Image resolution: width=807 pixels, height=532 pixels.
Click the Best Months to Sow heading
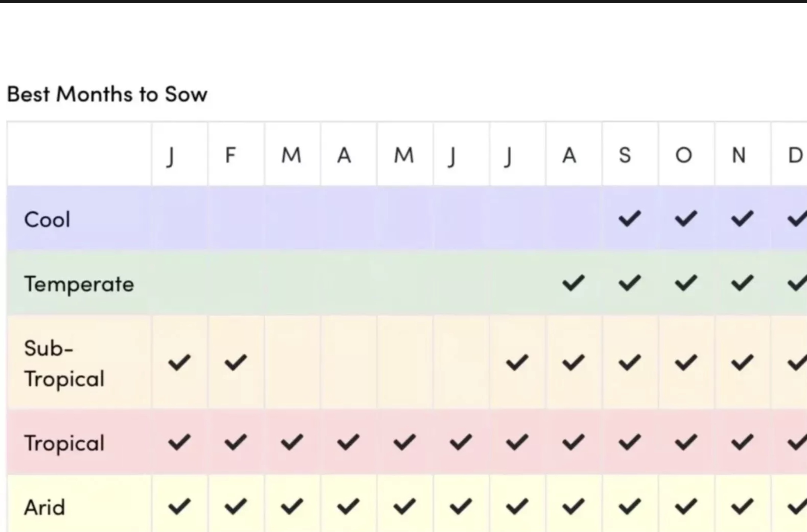(x=107, y=94)
